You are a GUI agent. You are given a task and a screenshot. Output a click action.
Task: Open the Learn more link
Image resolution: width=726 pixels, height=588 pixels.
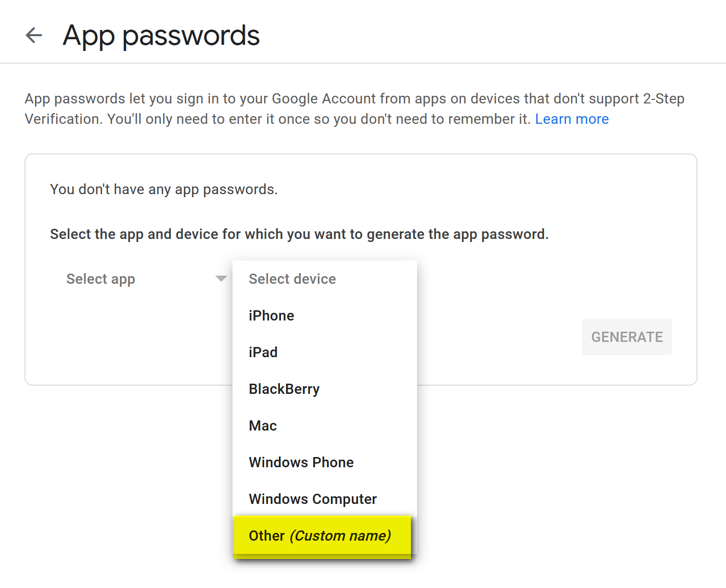point(572,119)
